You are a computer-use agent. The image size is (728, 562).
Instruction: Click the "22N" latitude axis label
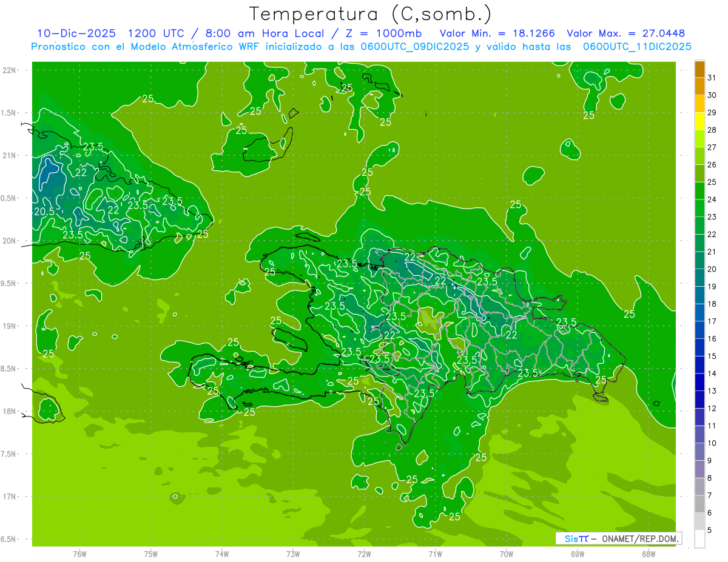click(x=10, y=70)
